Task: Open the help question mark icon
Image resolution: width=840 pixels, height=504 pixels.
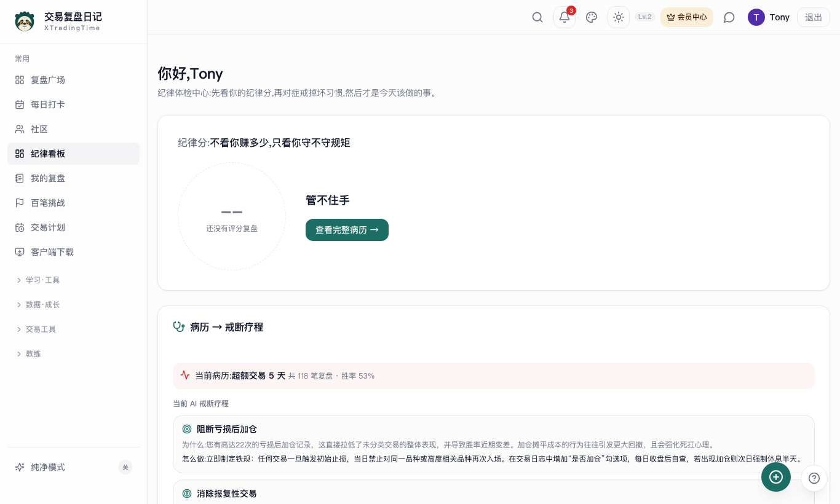Action: click(x=814, y=478)
